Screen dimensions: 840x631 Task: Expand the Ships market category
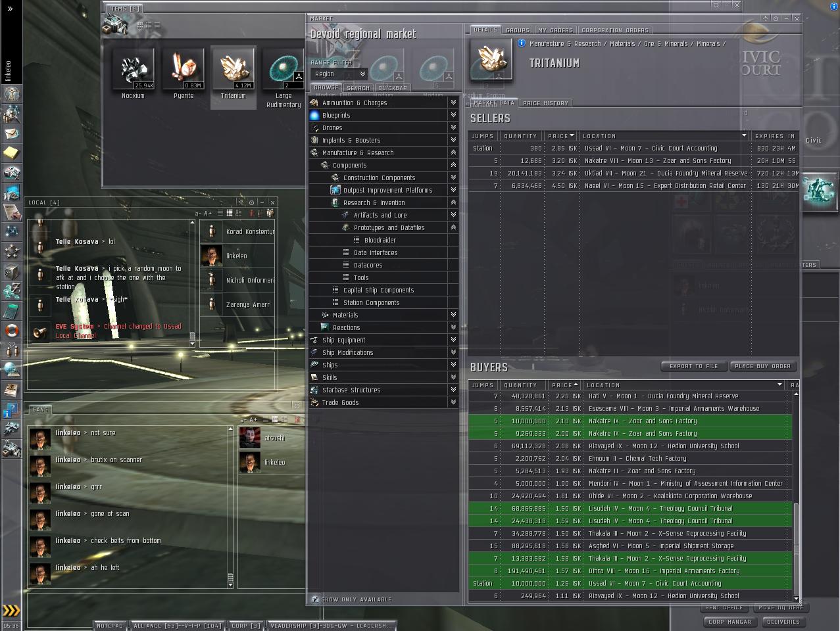tap(330, 365)
